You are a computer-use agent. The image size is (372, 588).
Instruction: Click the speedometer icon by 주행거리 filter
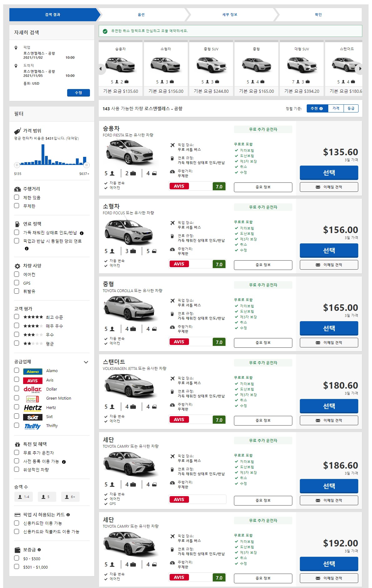click(x=17, y=189)
